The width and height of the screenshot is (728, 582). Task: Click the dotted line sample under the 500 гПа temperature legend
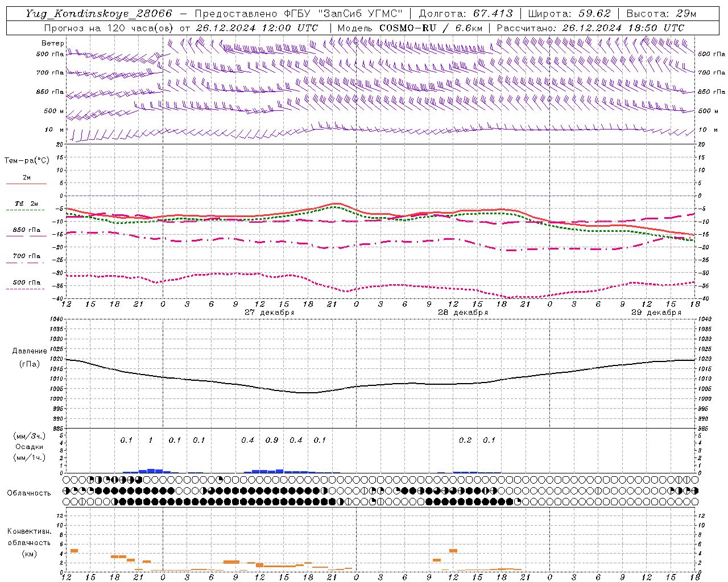[25, 289]
